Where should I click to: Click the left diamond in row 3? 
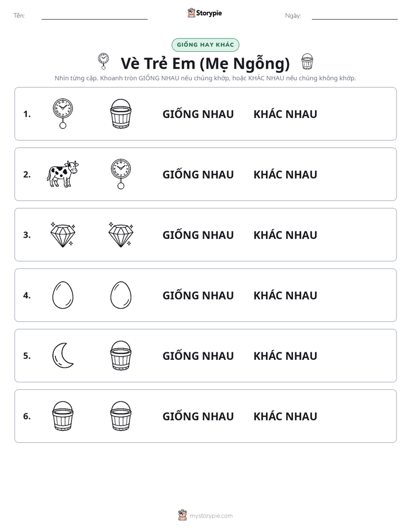63,234
